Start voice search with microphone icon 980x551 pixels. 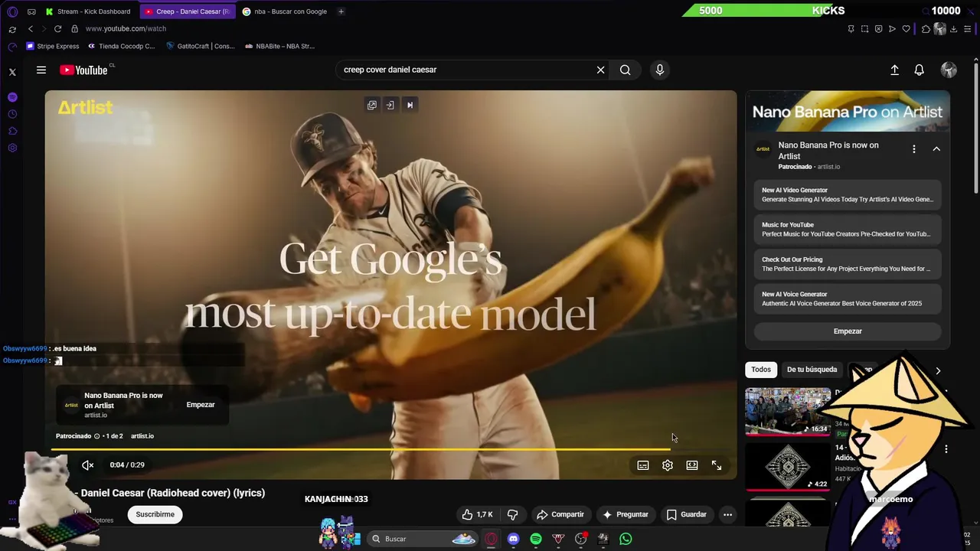pos(659,70)
